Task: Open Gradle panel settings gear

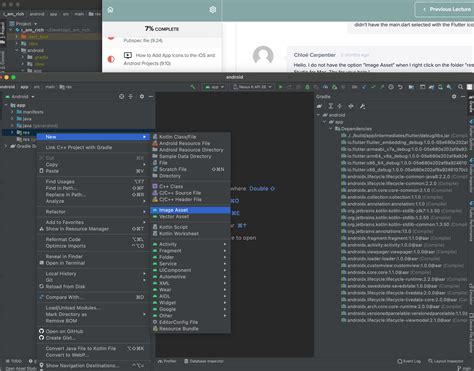Action: coord(454,97)
